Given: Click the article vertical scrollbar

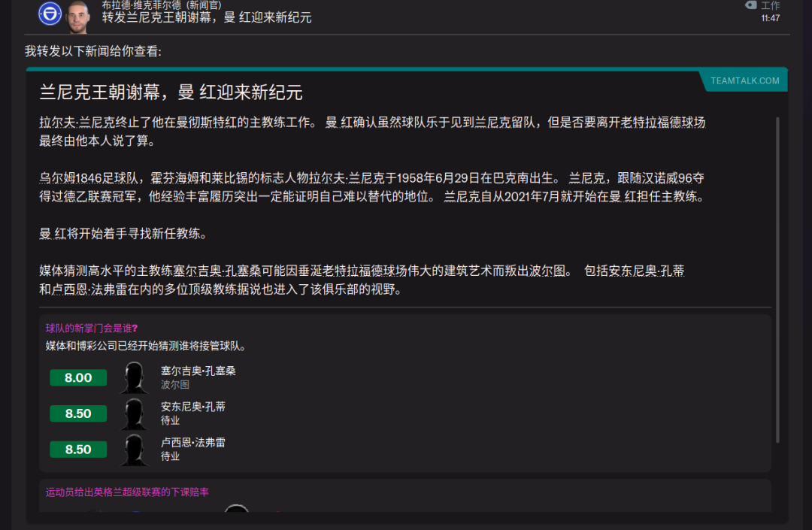Looking at the screenshot, I should [x=777, y=280].
